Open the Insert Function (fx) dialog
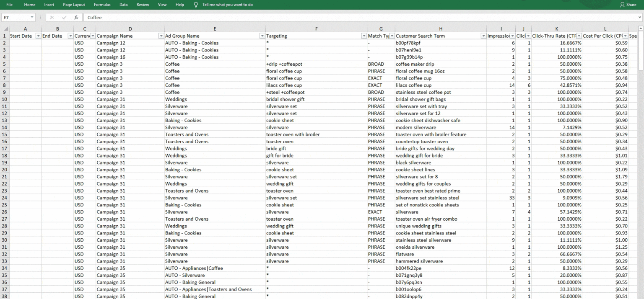 tap(76, 18)
